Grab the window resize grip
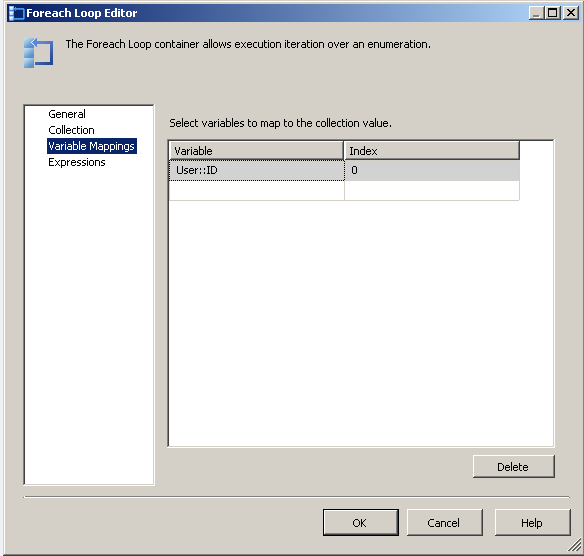Viewport: 584px width, 556px height. (575, 546)
